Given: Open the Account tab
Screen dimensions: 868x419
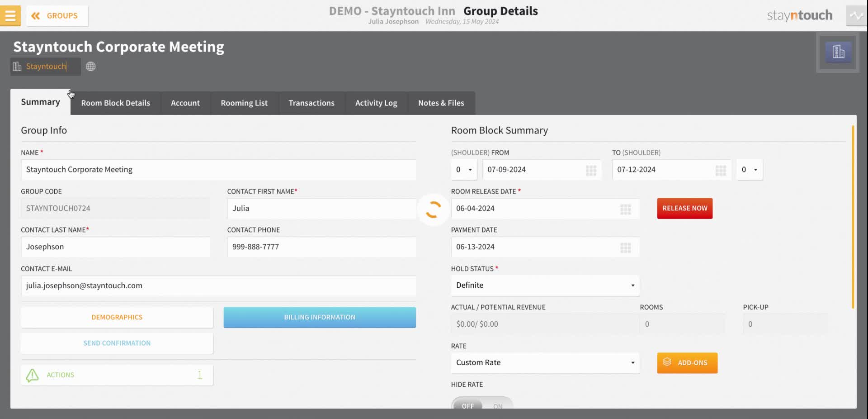Looking at the screenshot, I should tap(185, 103).
